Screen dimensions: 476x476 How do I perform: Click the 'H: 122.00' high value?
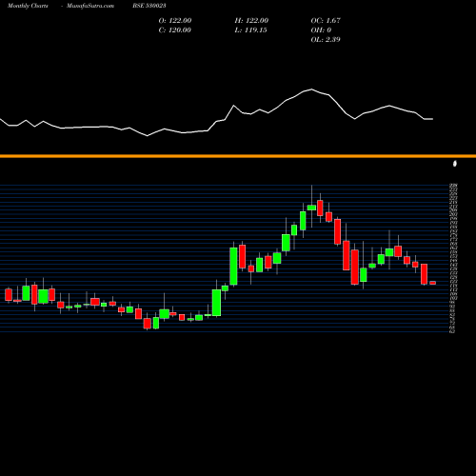pos(251,20)
